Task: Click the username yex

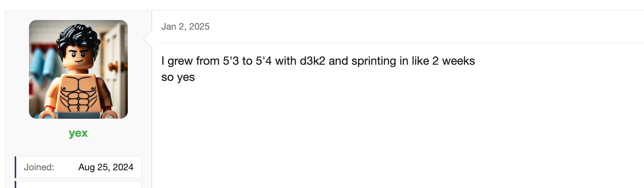Action: tap(78, 133)
